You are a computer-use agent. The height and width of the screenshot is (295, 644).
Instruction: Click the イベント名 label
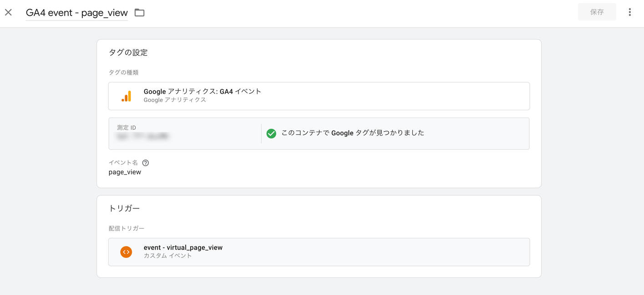coord(123,163)
